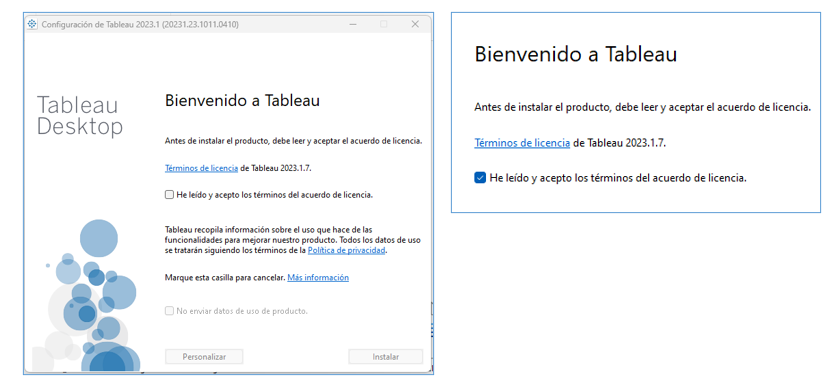The image size is (833, 380).
Task: Click the 'Configuración de Tableau 2023.1' window title
Action: 140,24
